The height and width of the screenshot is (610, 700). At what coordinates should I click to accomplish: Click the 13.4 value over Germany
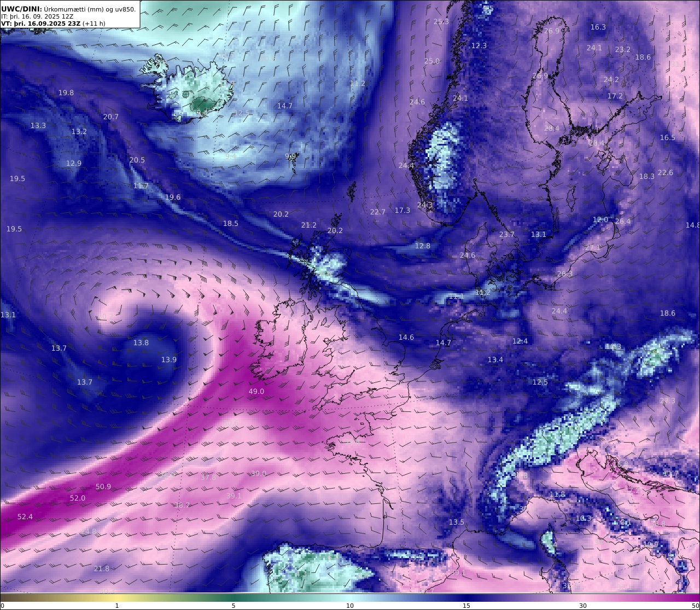pyautogui.click(x=495, y=360)
